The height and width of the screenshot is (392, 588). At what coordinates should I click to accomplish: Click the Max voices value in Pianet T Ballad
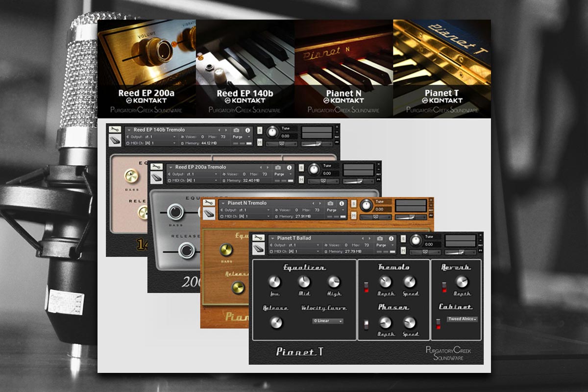367,245
